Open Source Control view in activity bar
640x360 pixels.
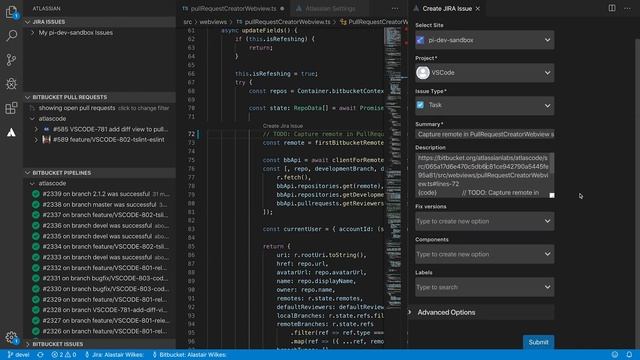(11, 60)
